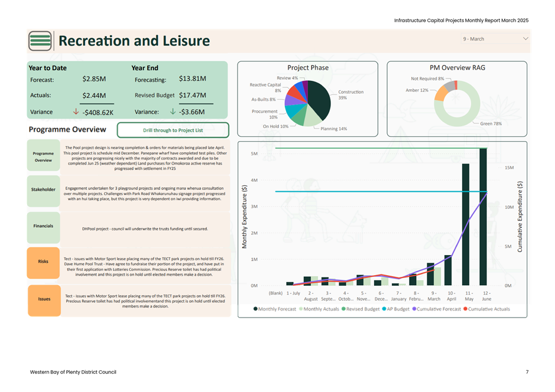
Task: Toggle the Amber segment in PM Overview RAG
Action: point(440,94)
